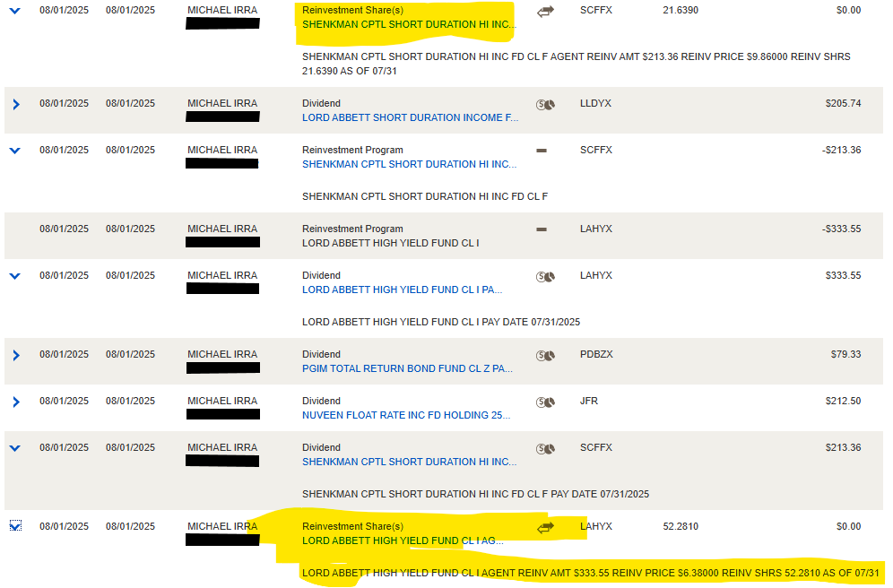Click the $213.36 Dividend amount

click(843, 448)
